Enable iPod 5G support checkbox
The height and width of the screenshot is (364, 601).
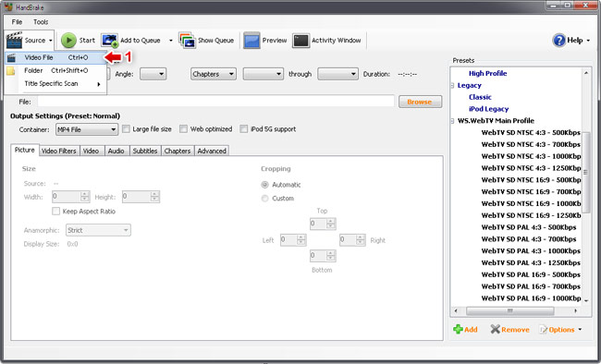[244, 129]
